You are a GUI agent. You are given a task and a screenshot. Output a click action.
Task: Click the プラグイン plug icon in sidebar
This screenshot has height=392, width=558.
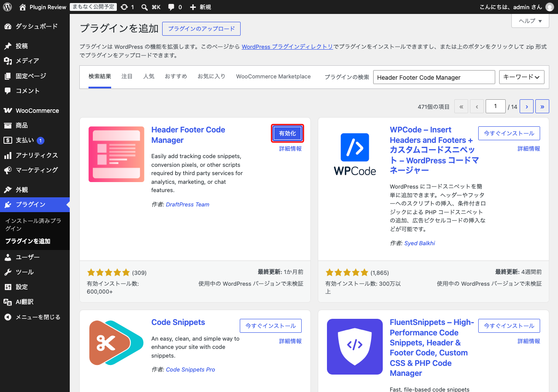pos(8,205)
